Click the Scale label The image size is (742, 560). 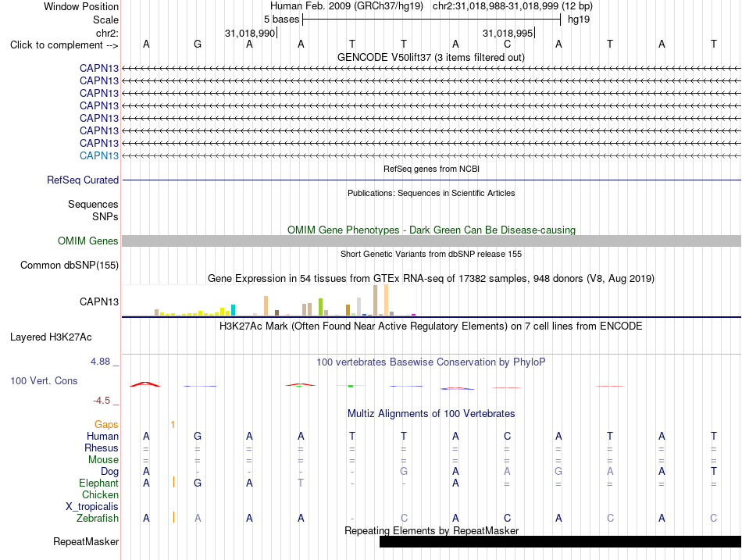click(x=105, y=20)
